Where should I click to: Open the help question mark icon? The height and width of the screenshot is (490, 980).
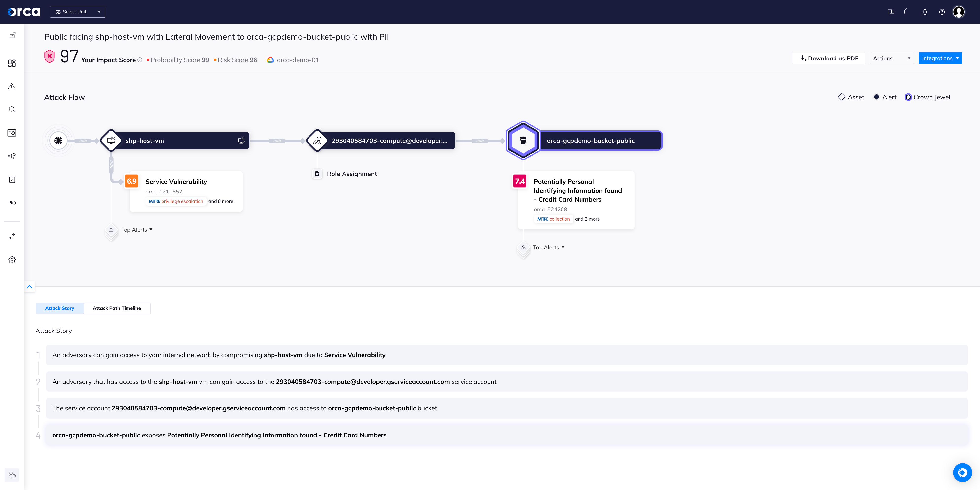(942, 12)
